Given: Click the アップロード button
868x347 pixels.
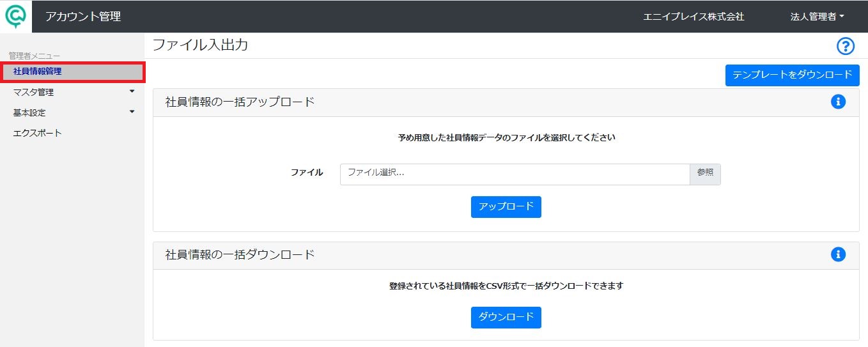Looking at the screenshot, I should tap(506, 206).
